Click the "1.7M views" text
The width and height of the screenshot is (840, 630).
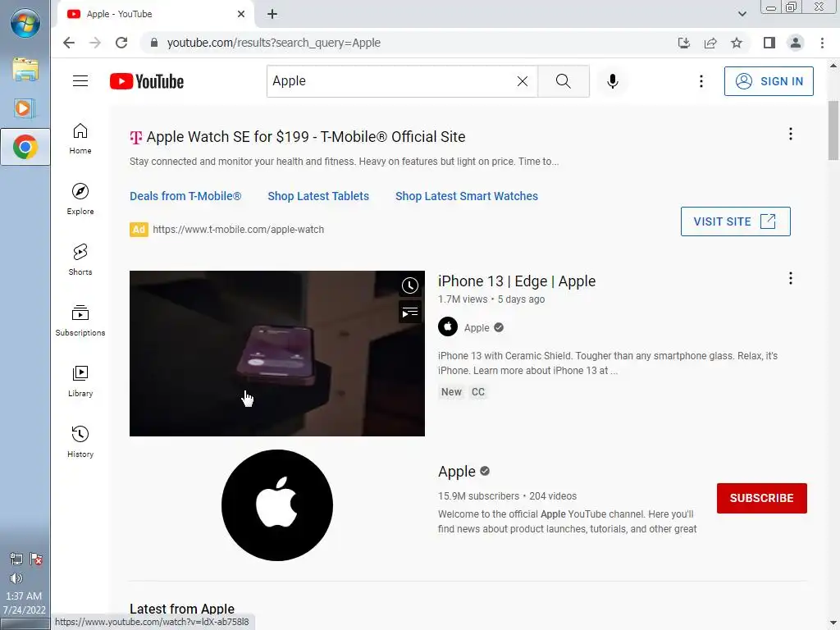click(x=463, y=299)
